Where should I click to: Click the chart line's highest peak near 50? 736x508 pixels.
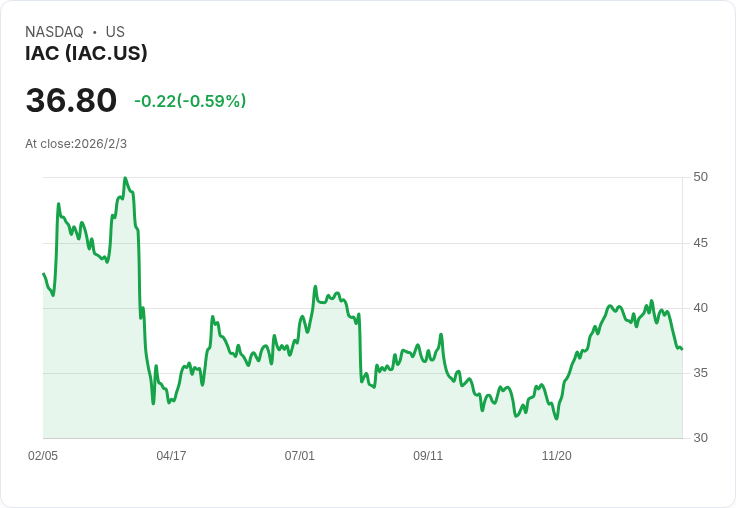tap(125, 179)
